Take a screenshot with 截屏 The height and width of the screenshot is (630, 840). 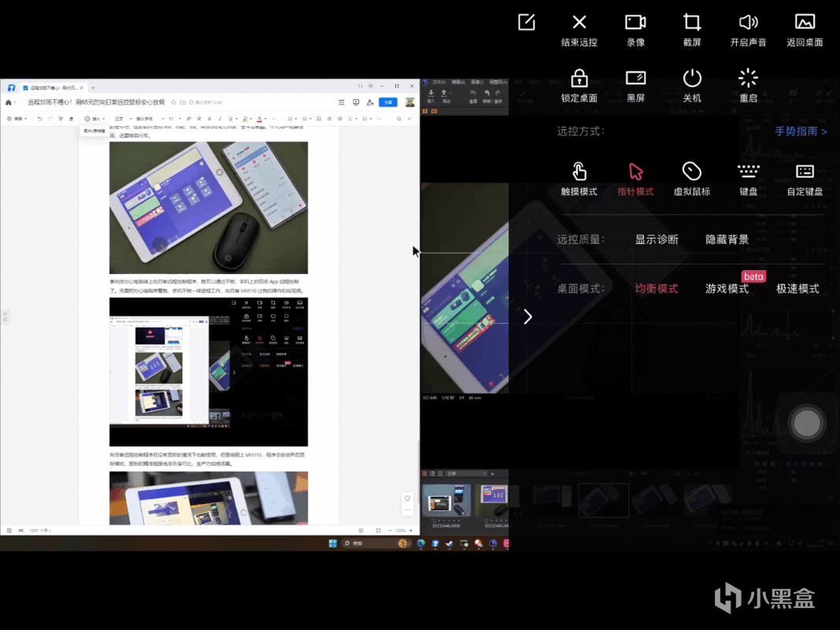coord(692,30)
